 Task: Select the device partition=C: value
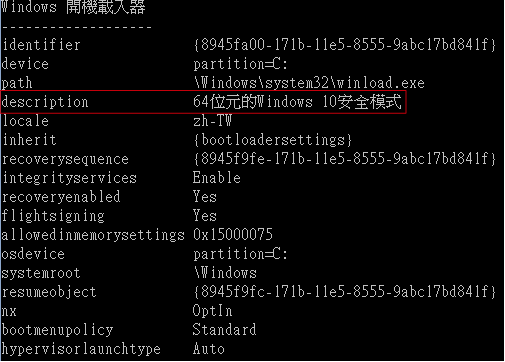(240, 64)
